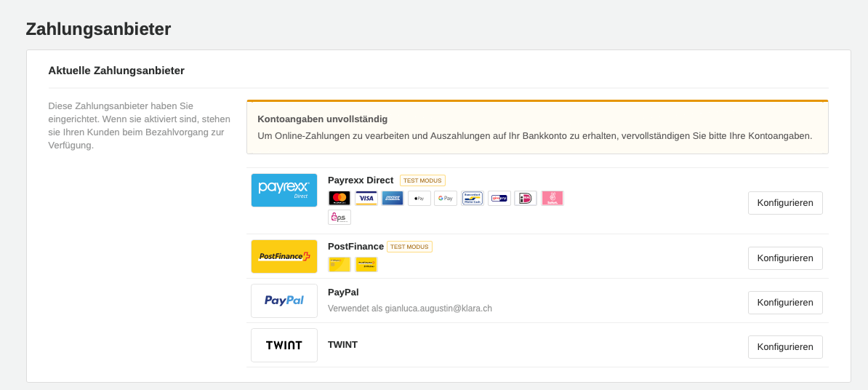The width and height of the screenshot is (868, 390).
Task: Click the Google Pay icon
Action: (446, 199)
